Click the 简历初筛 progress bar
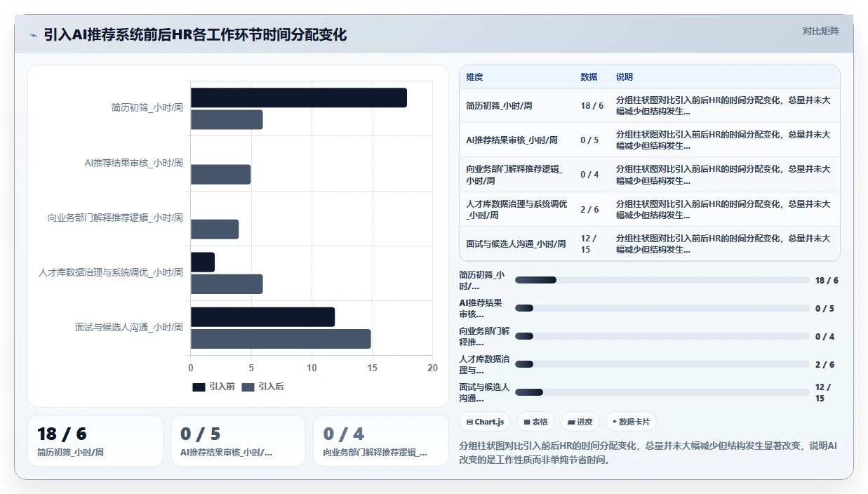868x494 pixels. [x=662, y=280]
